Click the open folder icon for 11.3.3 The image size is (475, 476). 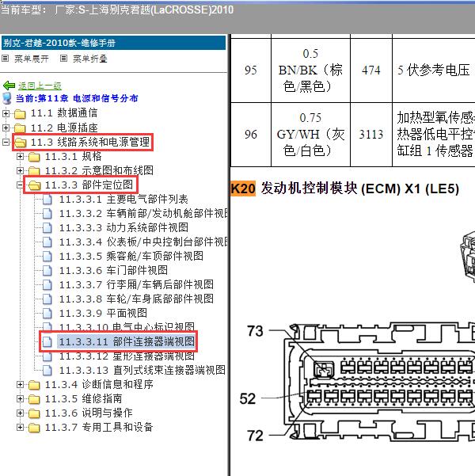point(34,185)
